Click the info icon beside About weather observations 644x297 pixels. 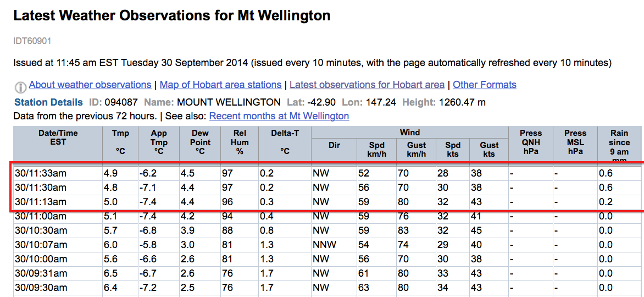point(20,87)
